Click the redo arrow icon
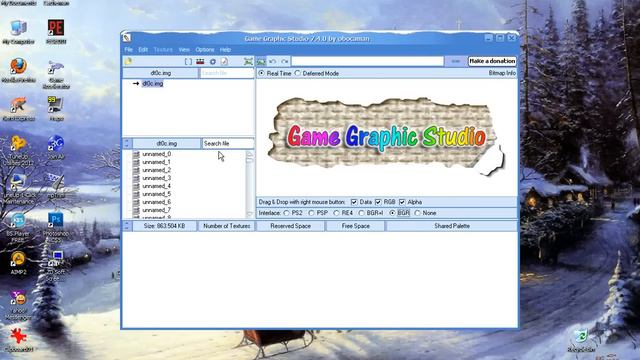The width and height of the screenshot is (640, 360). pos(285,62)
